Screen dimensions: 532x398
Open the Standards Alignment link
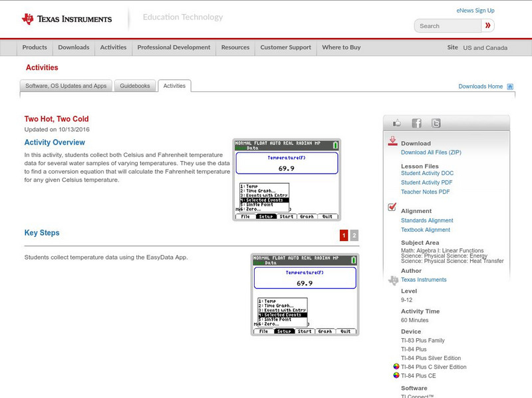tap(427, 220)
